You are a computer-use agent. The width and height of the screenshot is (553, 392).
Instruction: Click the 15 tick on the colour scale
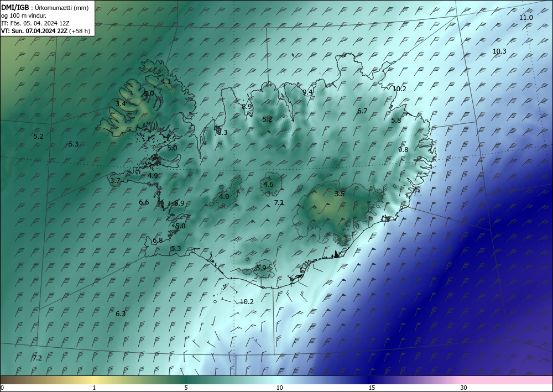372,388
